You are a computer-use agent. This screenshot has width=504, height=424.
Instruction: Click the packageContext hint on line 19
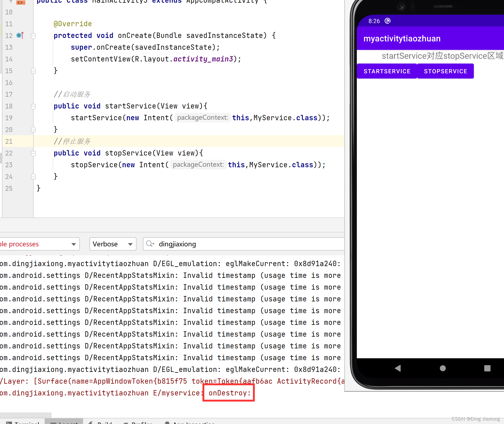[202, 118]
